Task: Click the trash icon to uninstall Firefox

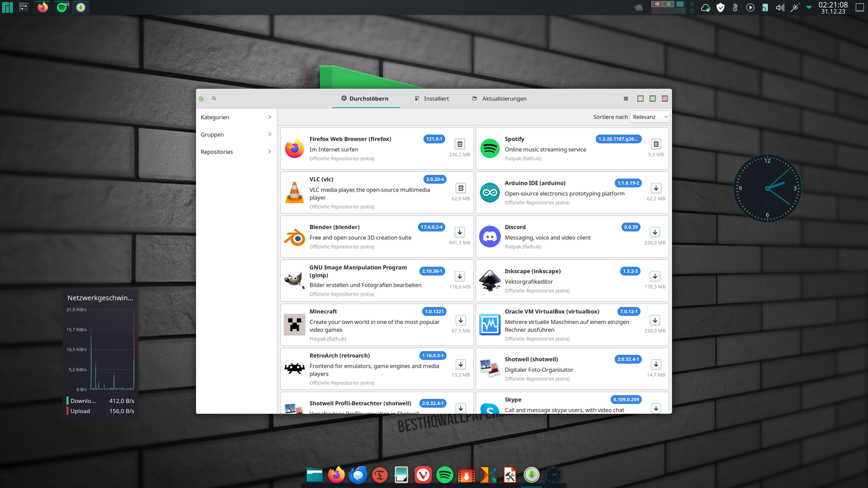Action: coord(460,144)
